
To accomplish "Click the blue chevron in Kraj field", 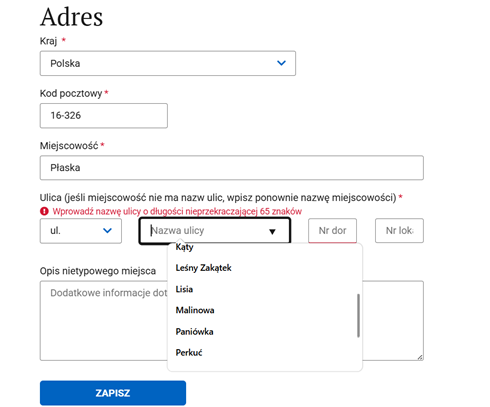I will pos(281,63).
